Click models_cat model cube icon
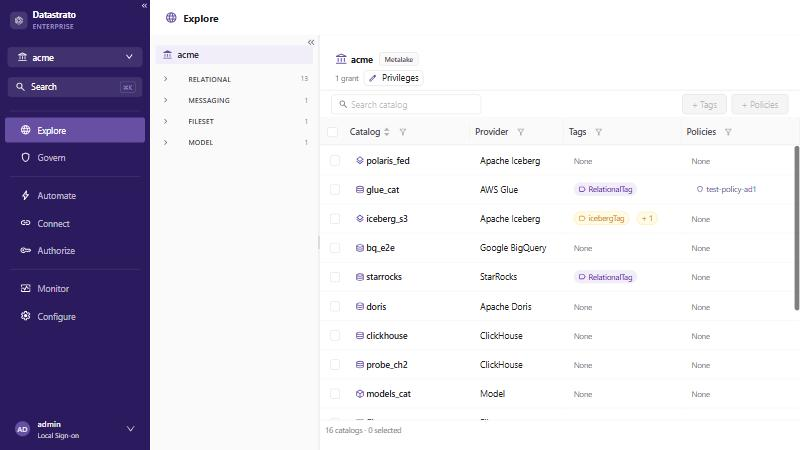The image size is (800, 450). tap(360, 393)
